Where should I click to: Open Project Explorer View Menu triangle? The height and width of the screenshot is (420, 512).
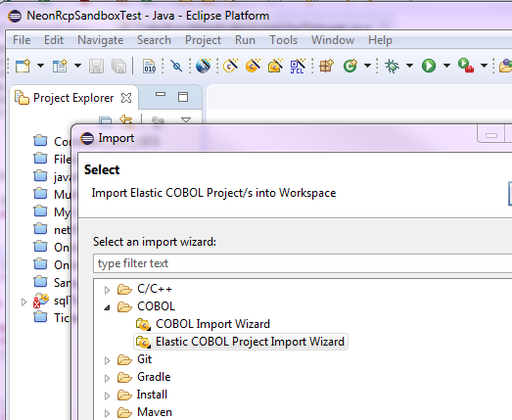coord(186,120)
